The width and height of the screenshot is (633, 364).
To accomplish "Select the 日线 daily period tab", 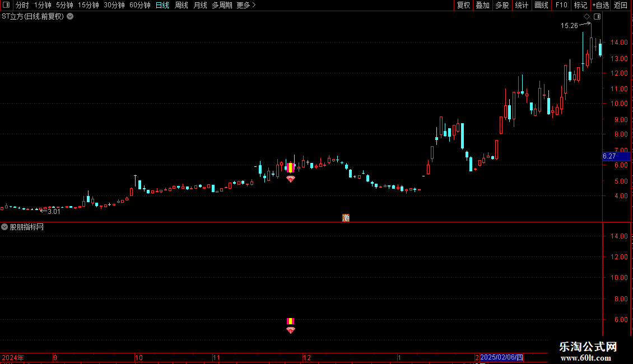I will [x=162, y=5].
